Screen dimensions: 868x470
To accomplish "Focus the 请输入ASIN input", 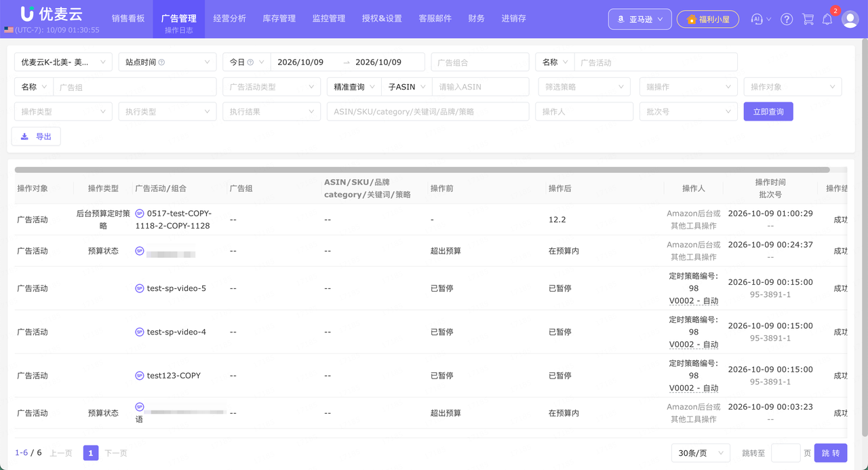I will [480, 87].
